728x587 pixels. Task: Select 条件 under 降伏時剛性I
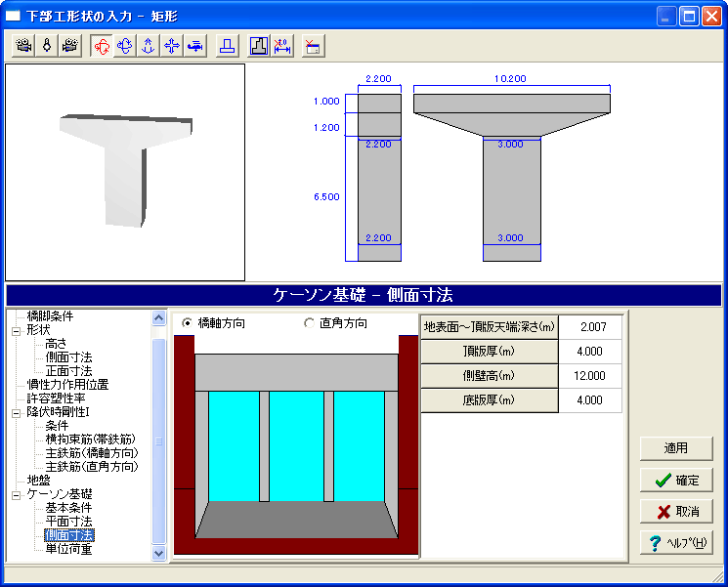pos(57,426)
